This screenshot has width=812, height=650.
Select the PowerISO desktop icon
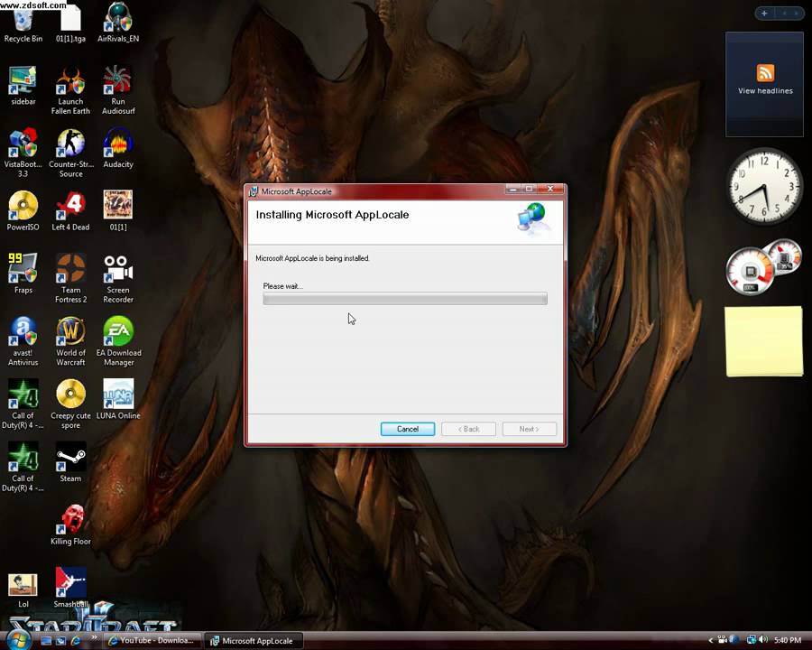pos(23,211)
